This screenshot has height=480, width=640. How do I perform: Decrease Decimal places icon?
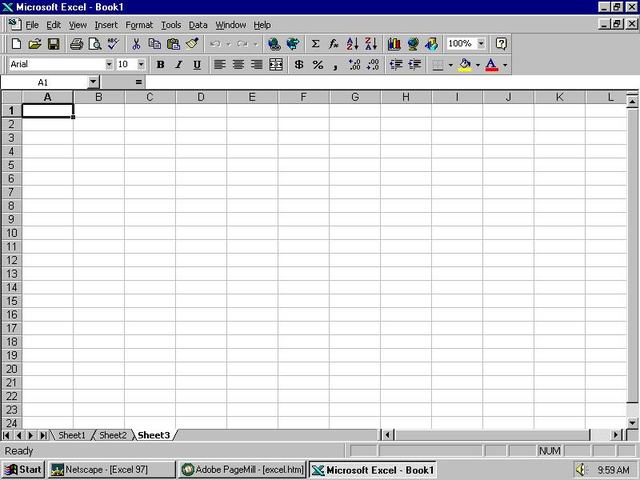pos(373,64)
